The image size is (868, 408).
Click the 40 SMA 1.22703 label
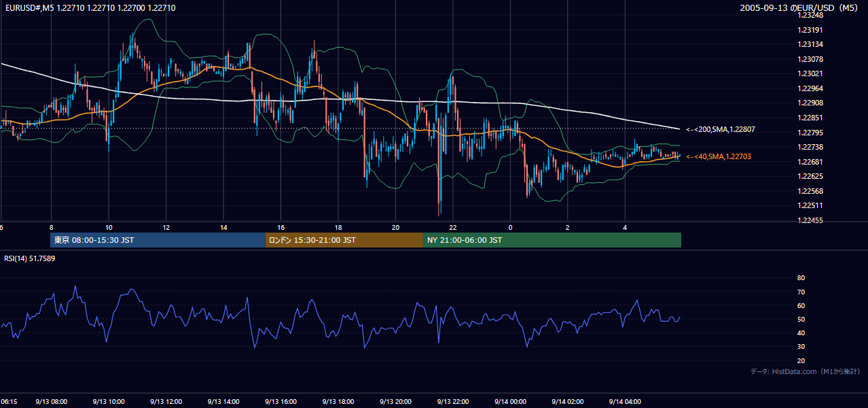tap(719, 156)
